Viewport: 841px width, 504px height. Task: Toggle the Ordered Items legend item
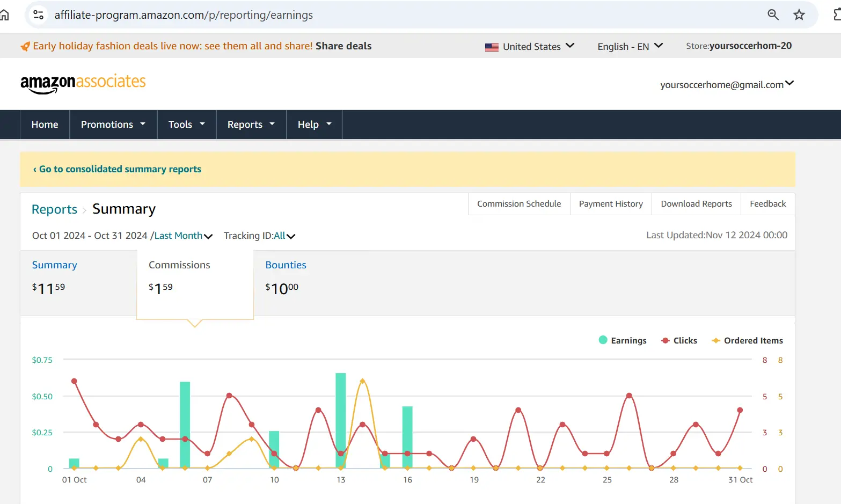tap(747, 340)
